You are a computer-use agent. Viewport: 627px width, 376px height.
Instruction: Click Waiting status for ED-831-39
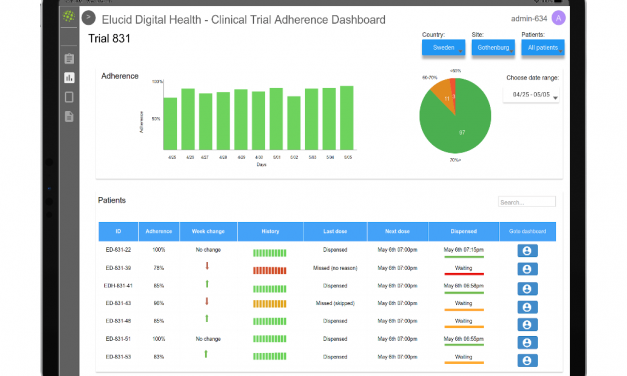[x=464, y=268]
